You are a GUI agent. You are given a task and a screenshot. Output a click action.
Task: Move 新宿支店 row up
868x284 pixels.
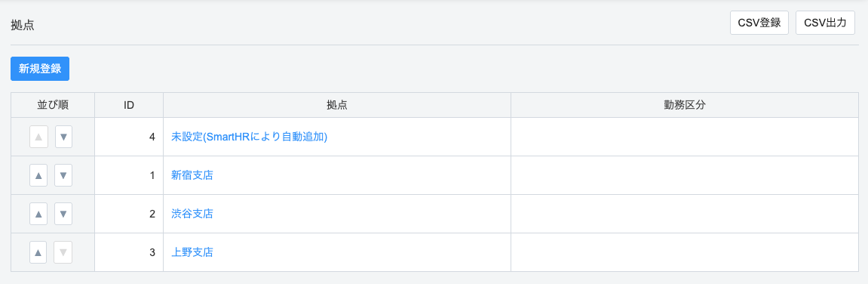tap(38, 175)
